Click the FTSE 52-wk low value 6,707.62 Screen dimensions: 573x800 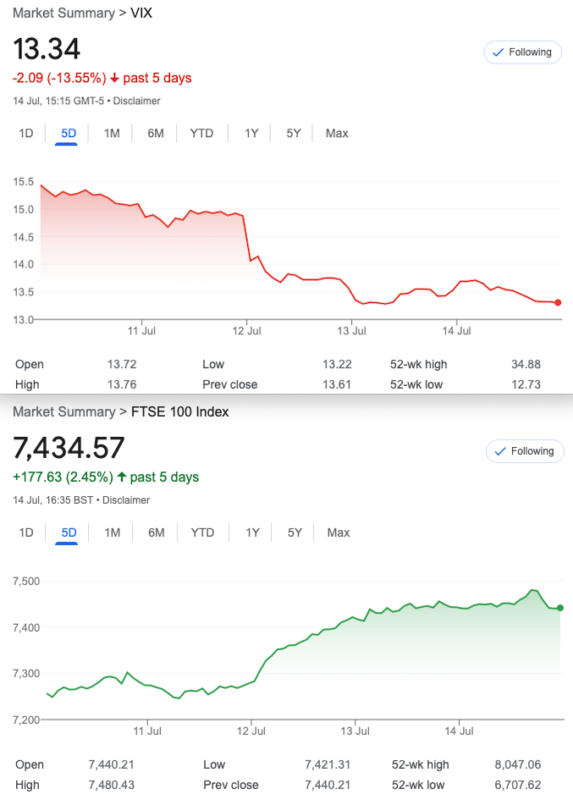tap(517, 785)
